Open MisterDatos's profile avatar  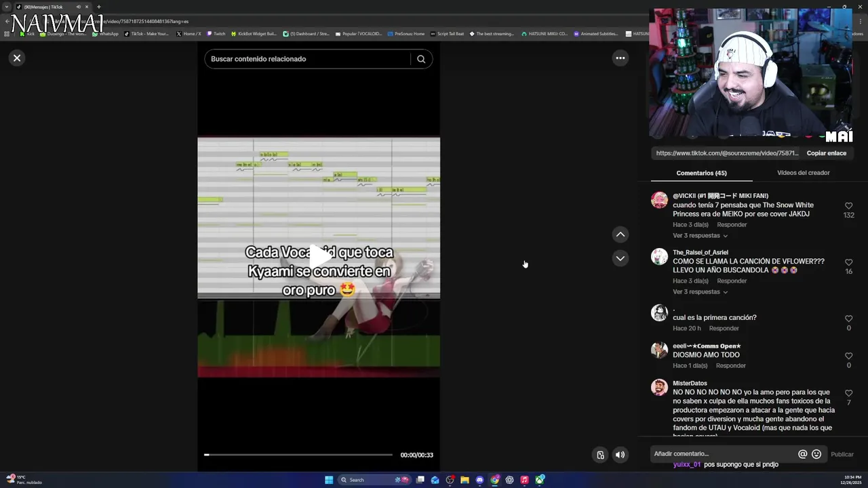coord(659,387)
